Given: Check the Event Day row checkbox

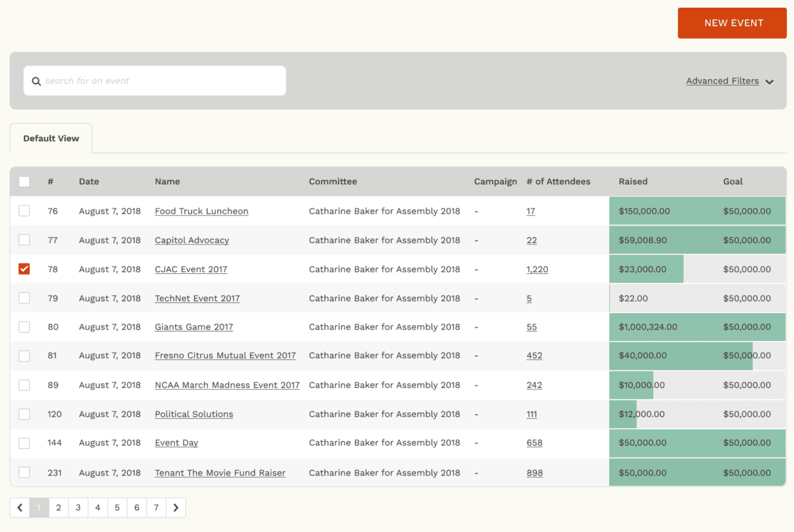Looking at the screenshot, I should pyautogui.click(x=24, y=443).
